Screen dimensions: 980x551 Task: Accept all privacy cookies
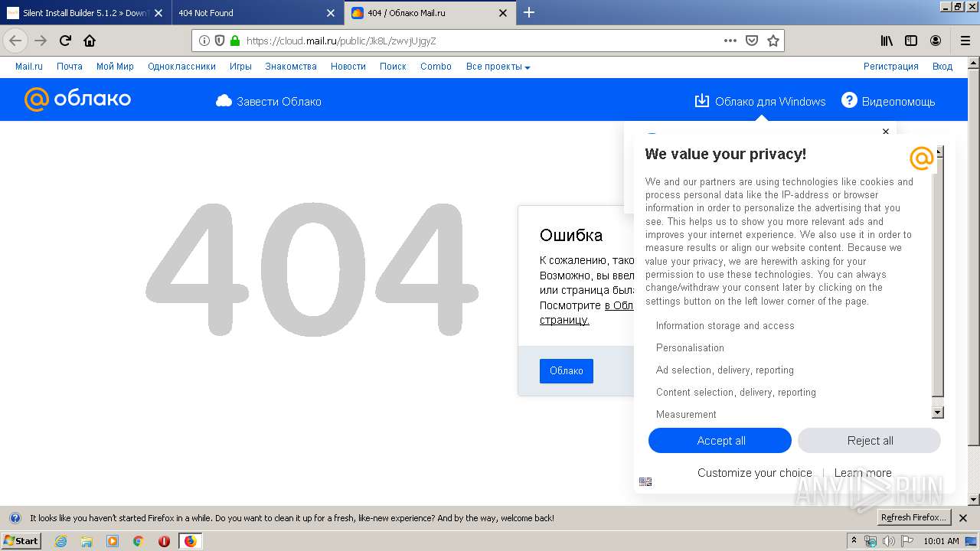click(x=720, y=441)
